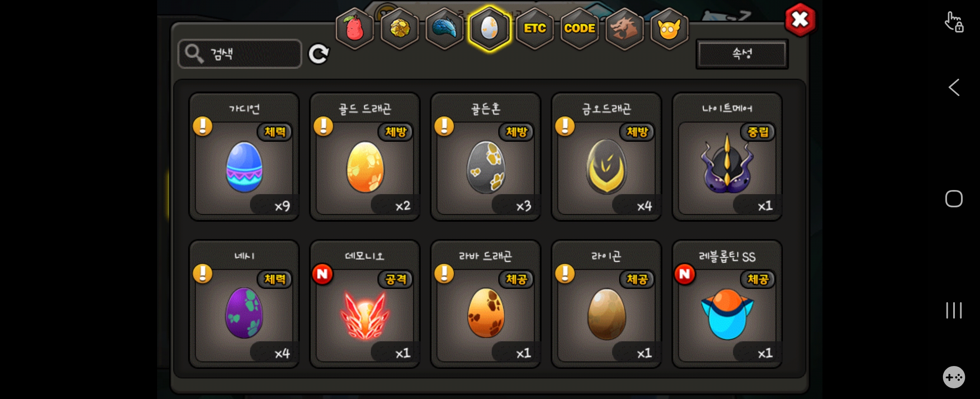Click the refresh arrow next to search
Screen dimensions: 980x399
[319, 54]
